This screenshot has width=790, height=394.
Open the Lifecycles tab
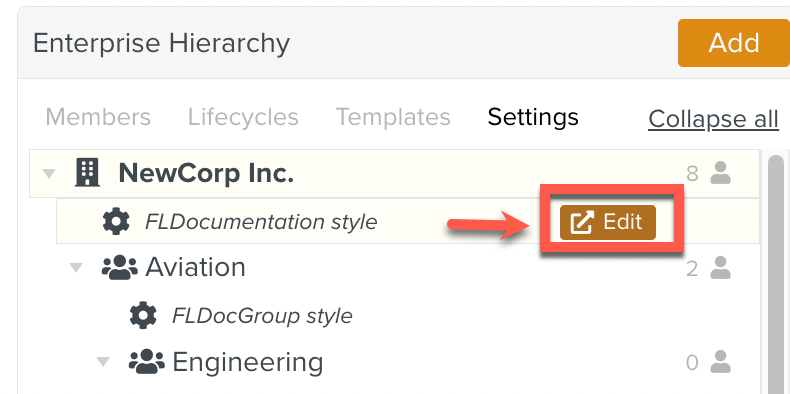pos(243,117)
